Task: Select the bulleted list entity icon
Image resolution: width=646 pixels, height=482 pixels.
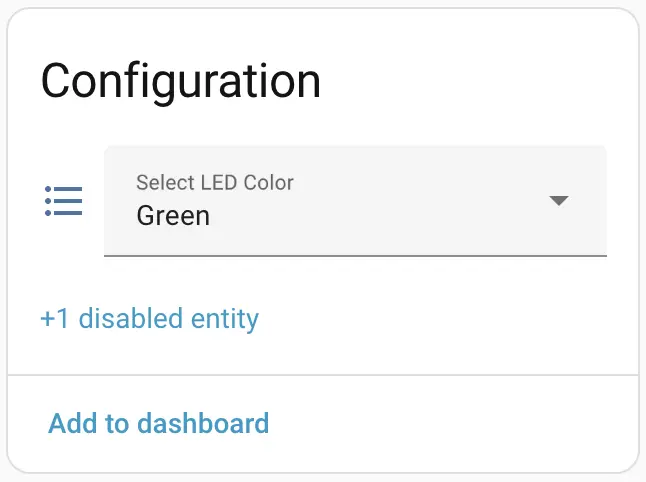Action: 64,201
